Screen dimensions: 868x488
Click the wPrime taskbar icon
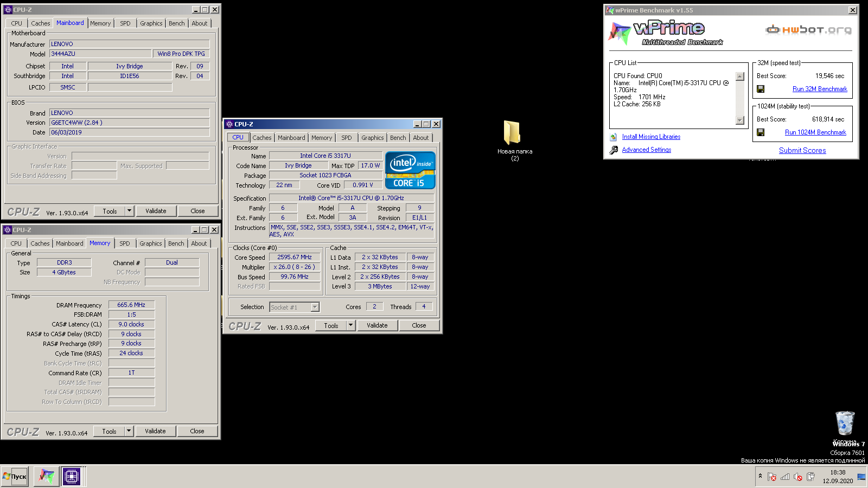tap(46, 477)
